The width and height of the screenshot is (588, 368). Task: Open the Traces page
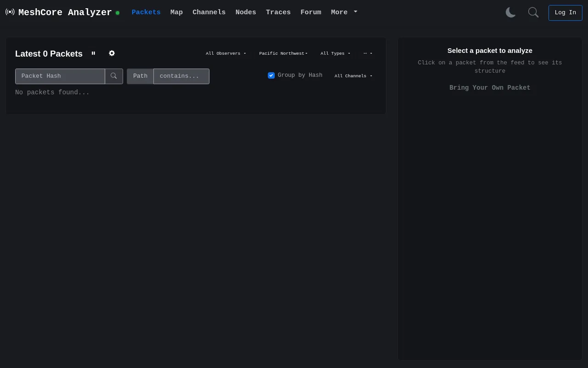(x=278, y=12)
